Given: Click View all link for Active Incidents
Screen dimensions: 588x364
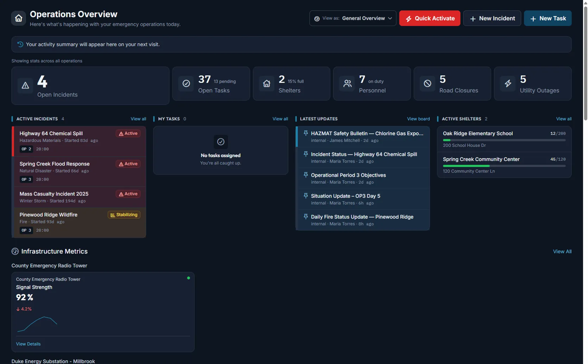Looking at the screenshot, I should pyautogui.click(x=138, y=119).
